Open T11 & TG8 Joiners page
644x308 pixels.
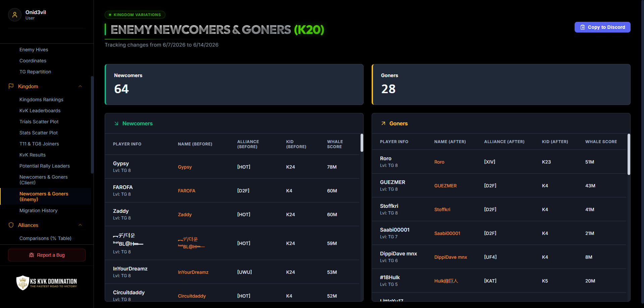click(39, 144)
